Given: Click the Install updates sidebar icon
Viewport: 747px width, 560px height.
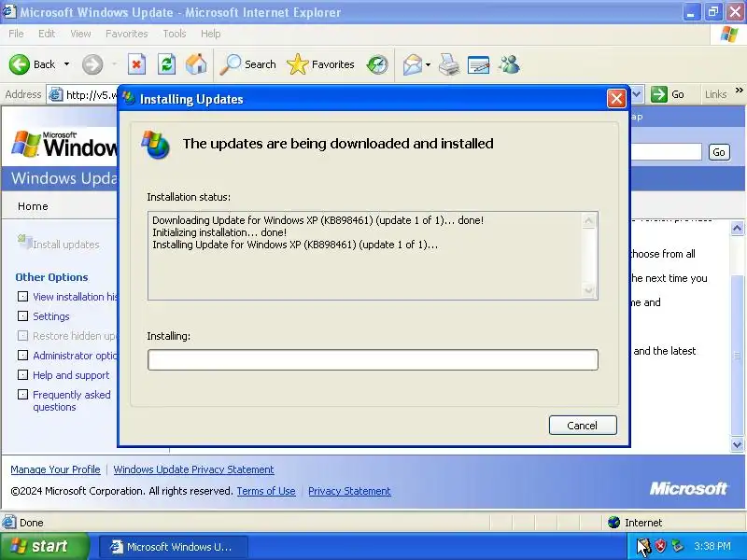Looking at the screenshot, I should tap(25, 242).
